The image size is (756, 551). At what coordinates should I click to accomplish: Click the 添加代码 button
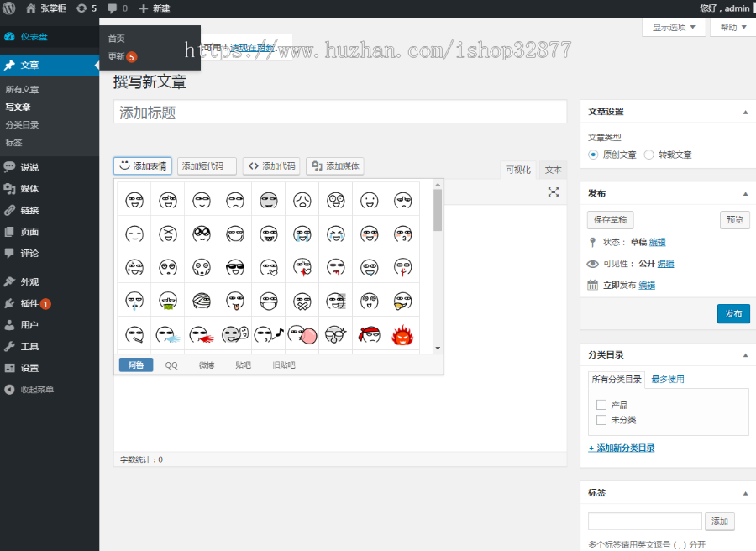click(271, 165)
